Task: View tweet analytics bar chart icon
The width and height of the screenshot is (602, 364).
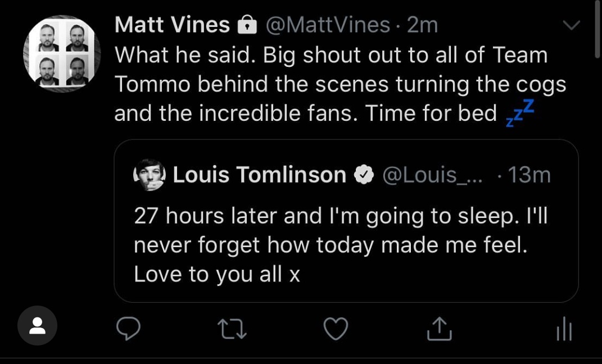Action: 564,330
